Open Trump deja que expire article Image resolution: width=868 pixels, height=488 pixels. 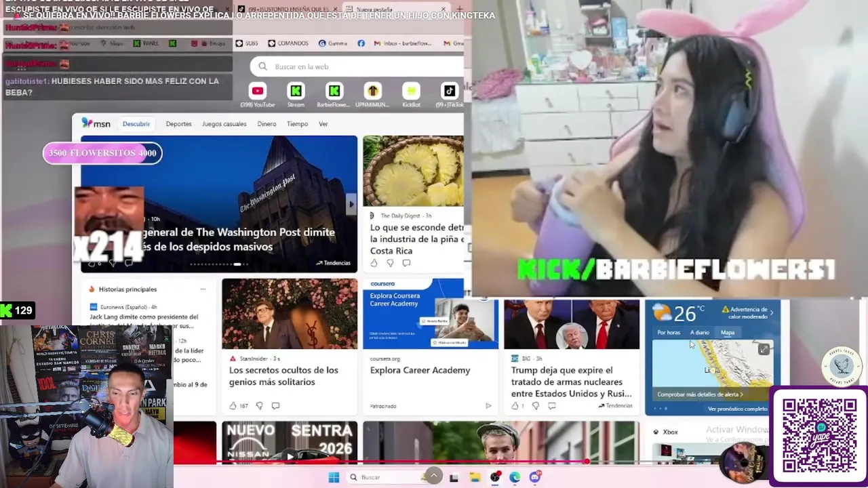(571, 382)
